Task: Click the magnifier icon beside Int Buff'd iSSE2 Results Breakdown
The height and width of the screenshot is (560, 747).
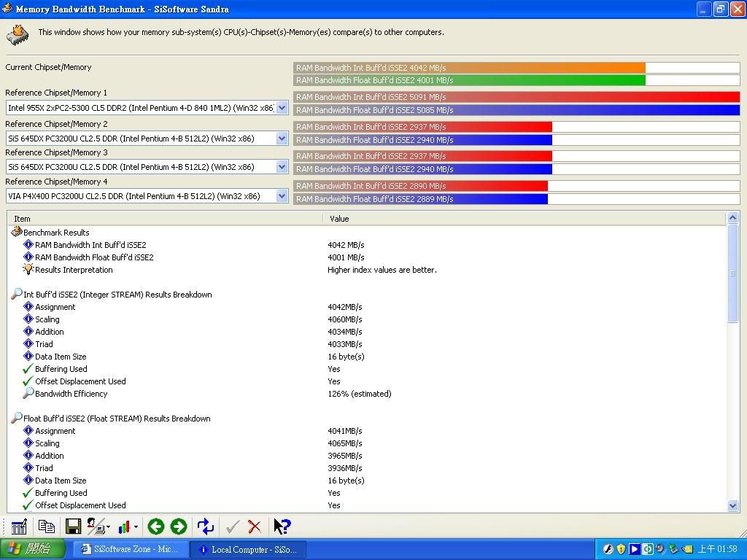Action: tap(17, 294)
